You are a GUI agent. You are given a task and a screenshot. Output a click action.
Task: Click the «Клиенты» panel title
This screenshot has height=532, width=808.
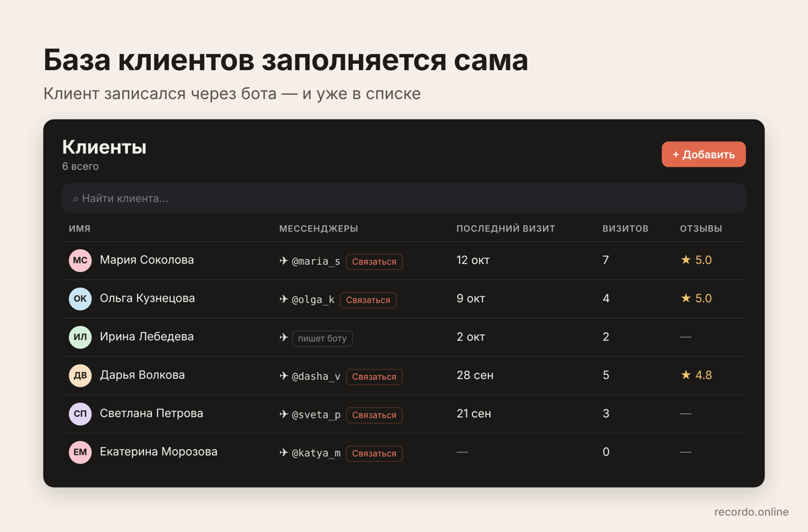coord(104,147)
